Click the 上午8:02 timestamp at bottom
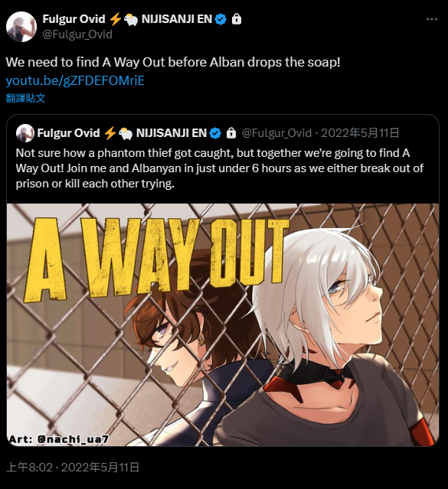This screenshot has width=448, height=489. [29, 468]
